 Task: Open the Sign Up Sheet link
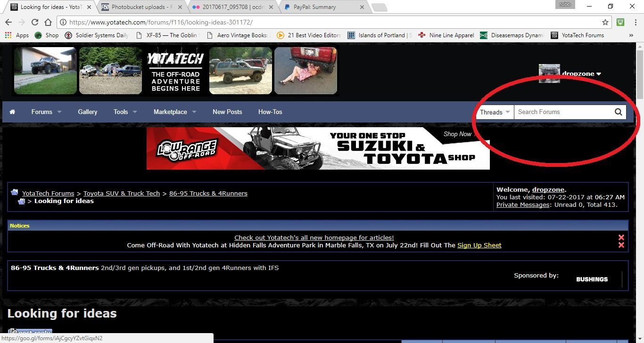coord(479,245)
